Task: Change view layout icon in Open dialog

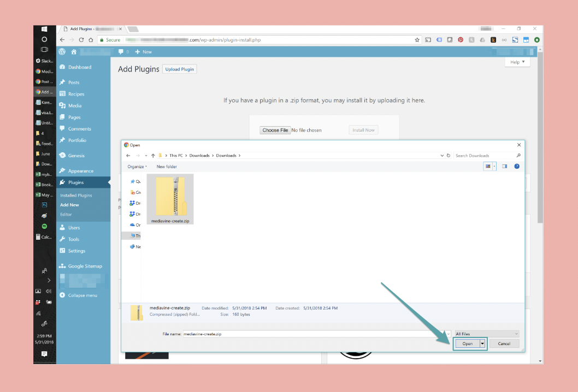Action: coord(488,166)
